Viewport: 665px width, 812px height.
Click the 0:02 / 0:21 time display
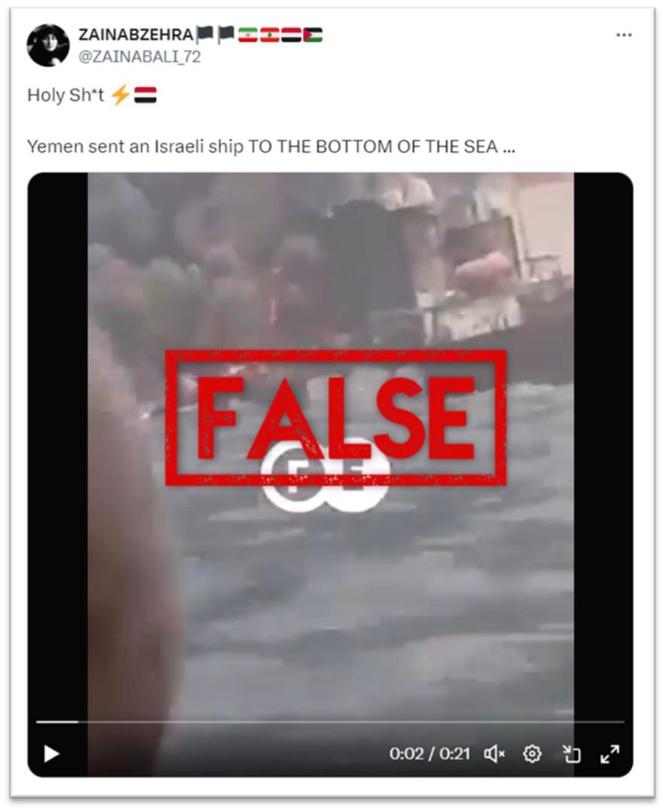[430, 754]
